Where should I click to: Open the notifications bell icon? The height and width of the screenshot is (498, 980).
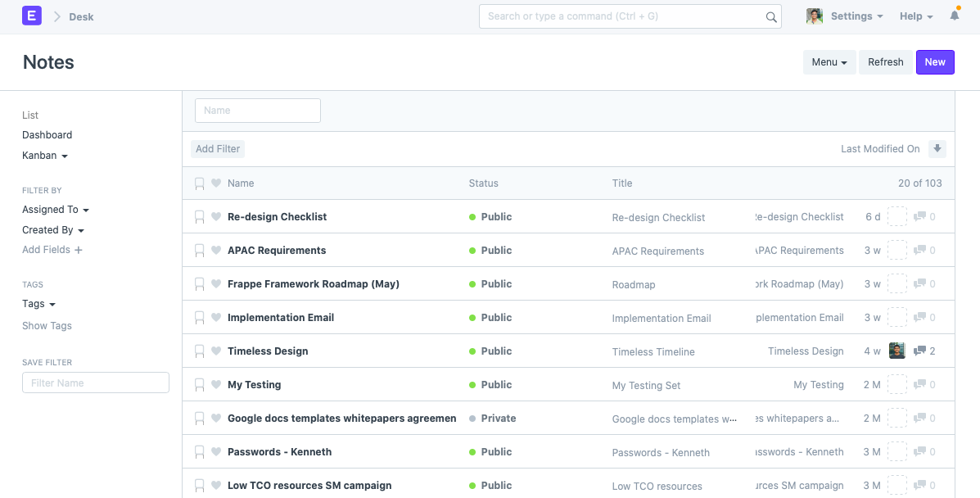(x=955, y=16)
